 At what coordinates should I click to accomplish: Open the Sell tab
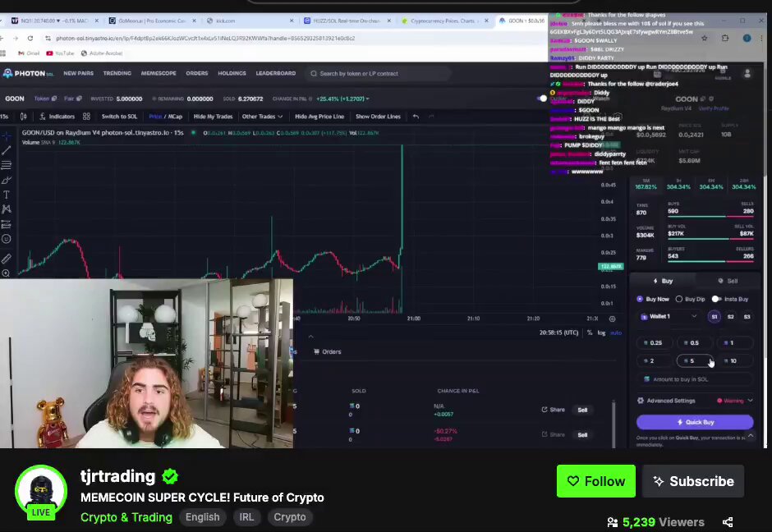[728, 281]
